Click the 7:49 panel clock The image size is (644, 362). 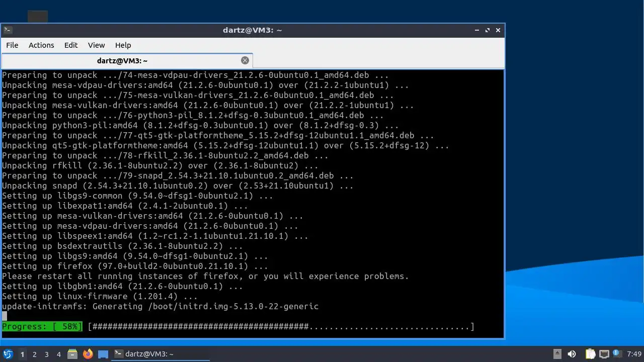(634, 354)
